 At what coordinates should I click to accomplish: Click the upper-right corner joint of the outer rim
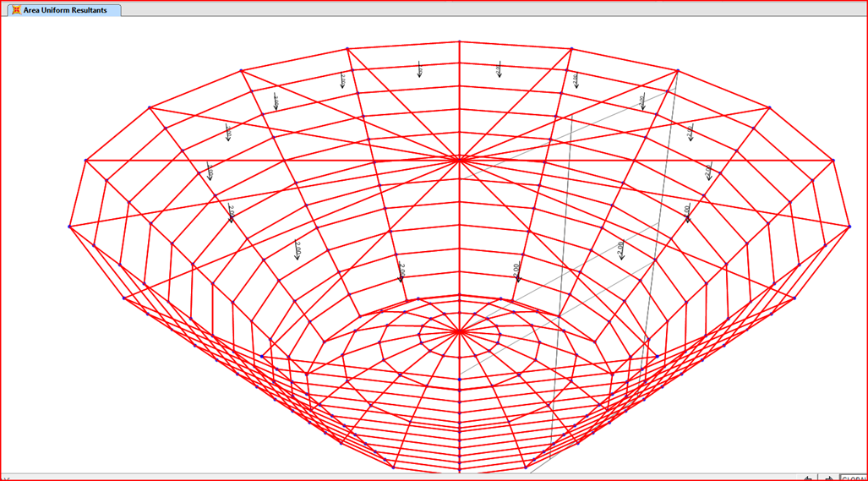pos(769,107)
